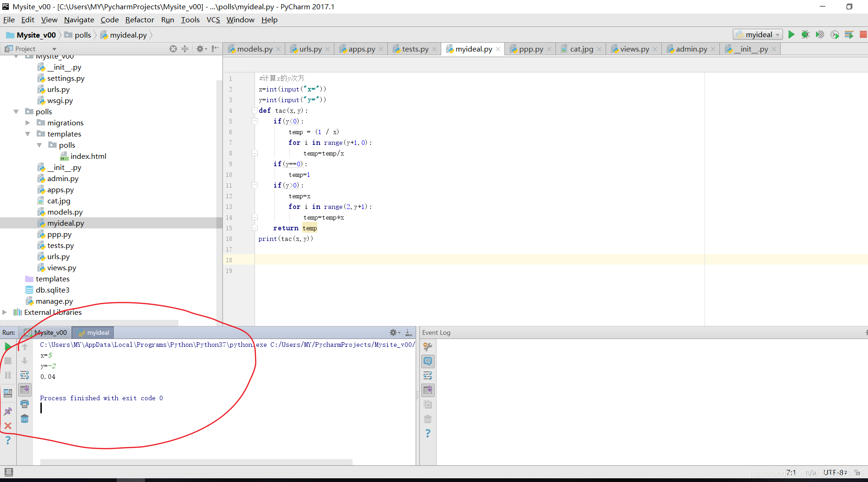Fold the def tac function in editor
This screenshot has height=482, width=868.
click(255, 111)
